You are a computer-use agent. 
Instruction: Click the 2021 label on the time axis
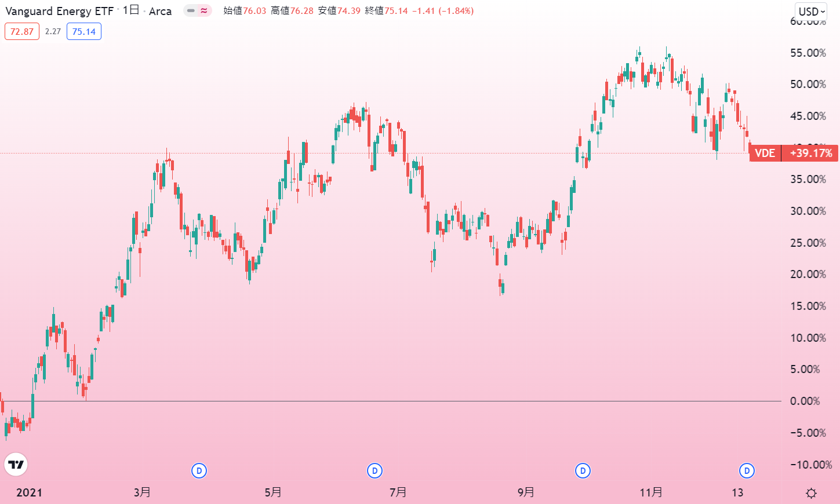(x=29, y=492)
